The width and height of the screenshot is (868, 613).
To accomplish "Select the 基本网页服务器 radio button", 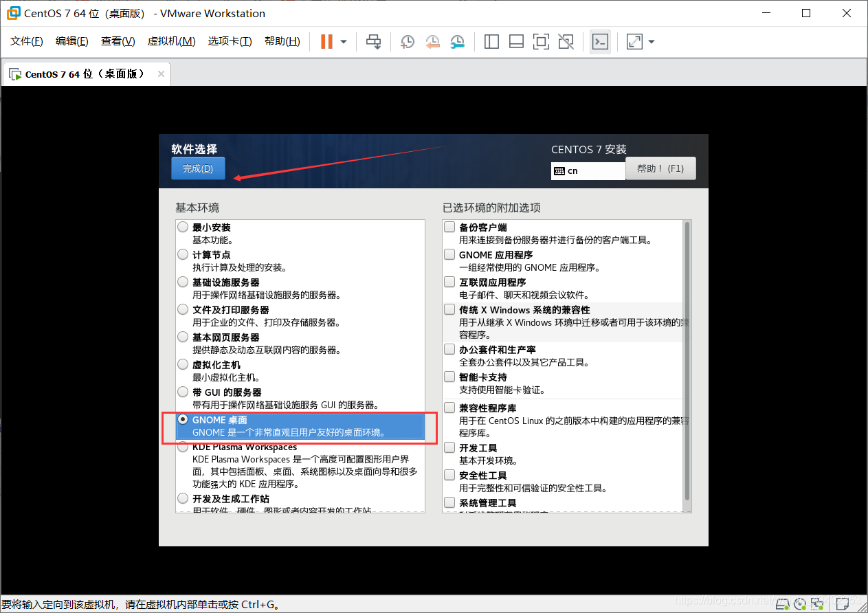I will (183, 337).
